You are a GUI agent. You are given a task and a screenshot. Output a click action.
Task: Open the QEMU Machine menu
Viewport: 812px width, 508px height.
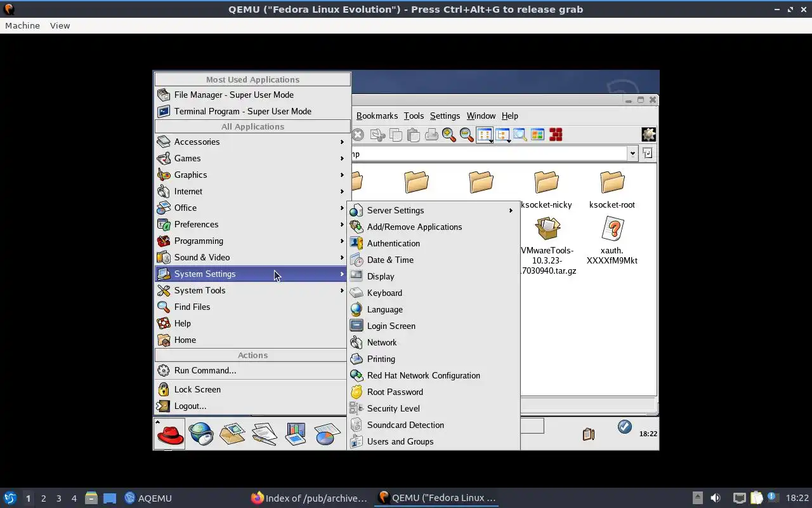click(22, 25)
